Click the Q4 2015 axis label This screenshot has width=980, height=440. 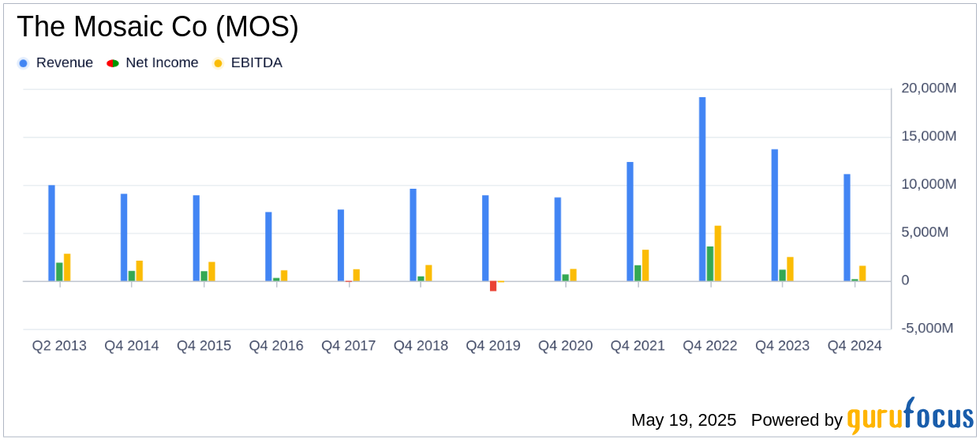coord(204,346)
